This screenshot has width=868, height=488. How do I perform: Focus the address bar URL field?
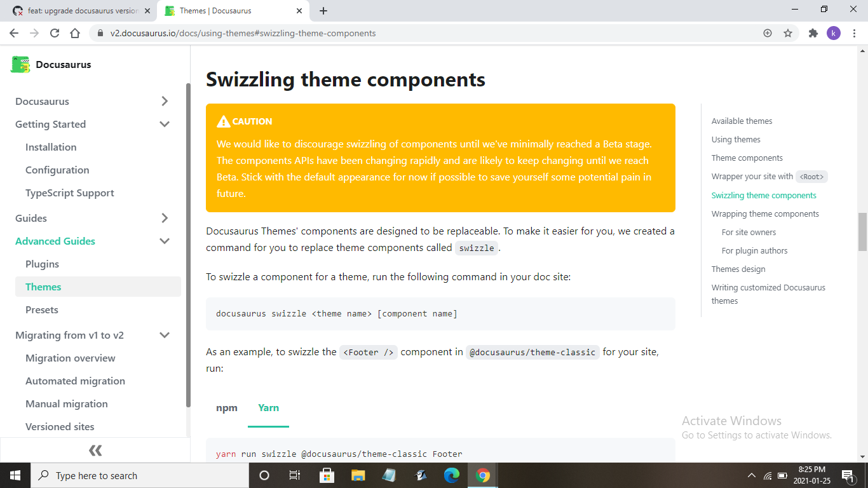click(426, 33)
